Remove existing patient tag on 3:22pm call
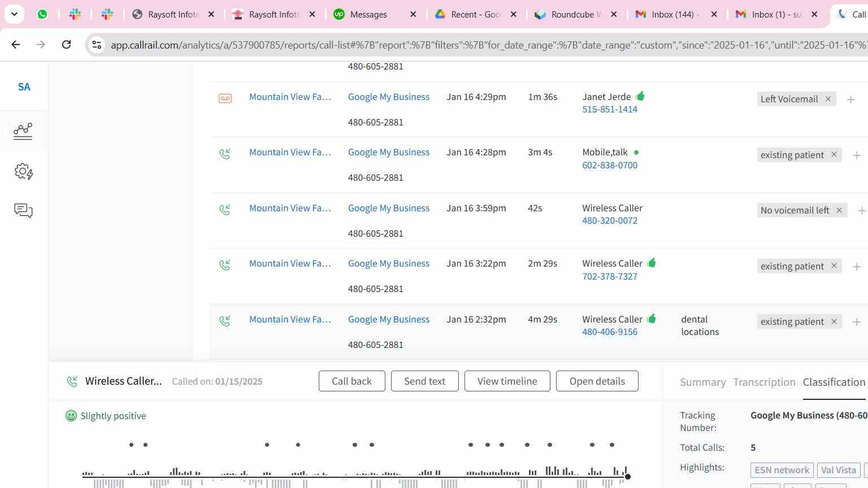This screenshot has width=868, height=488. click(x=834, y=266)
